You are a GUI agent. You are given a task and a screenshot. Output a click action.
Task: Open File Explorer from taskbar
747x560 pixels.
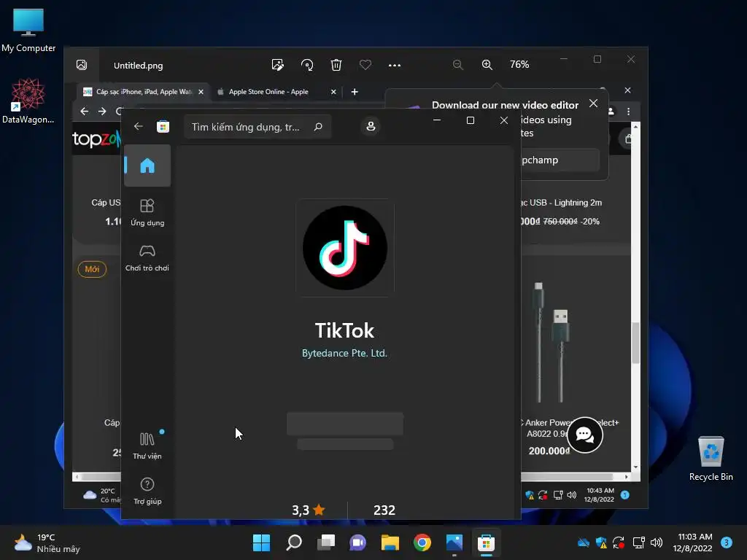click(x=390, y=542)
